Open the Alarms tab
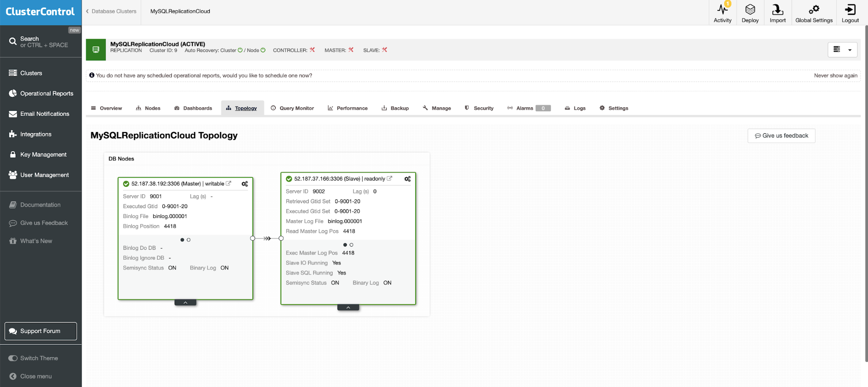 pos(529,108)
